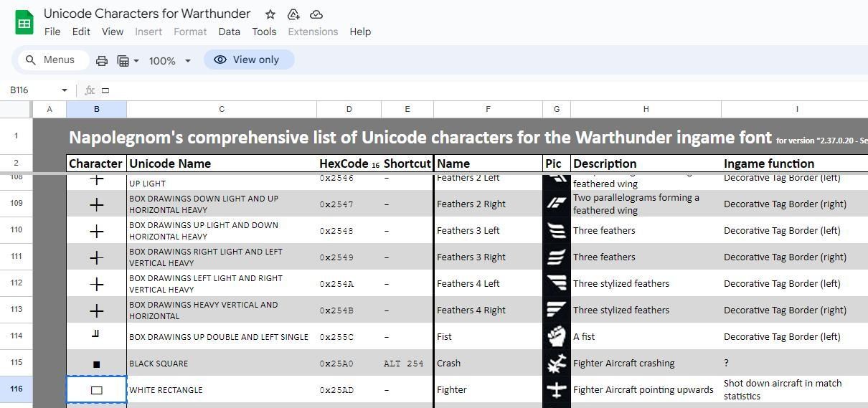
Task: Star this spreadsheet document
Action: (270, 14)
